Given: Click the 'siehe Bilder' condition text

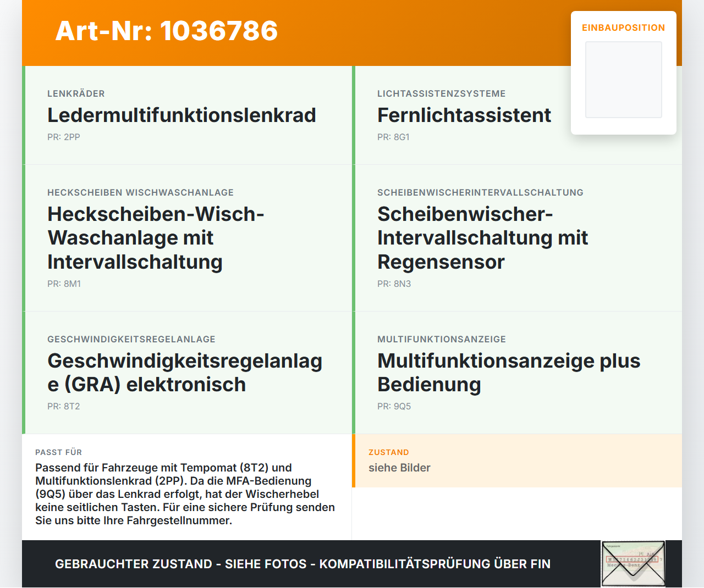Looking at the screenshot, I should pos(399,468).
